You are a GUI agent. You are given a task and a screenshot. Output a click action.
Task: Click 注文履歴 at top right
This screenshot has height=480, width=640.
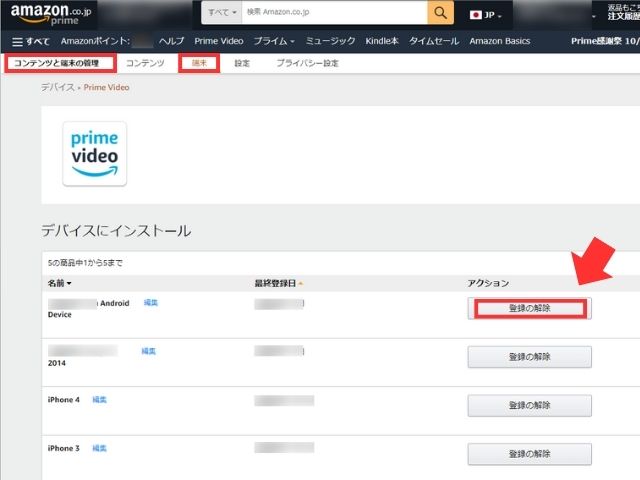click(x=624, y=16)
